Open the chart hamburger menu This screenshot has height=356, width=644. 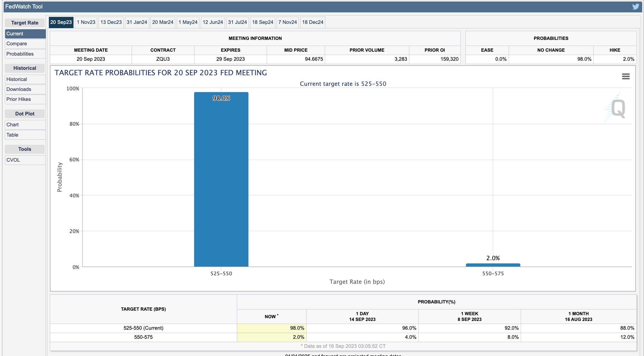626,76
